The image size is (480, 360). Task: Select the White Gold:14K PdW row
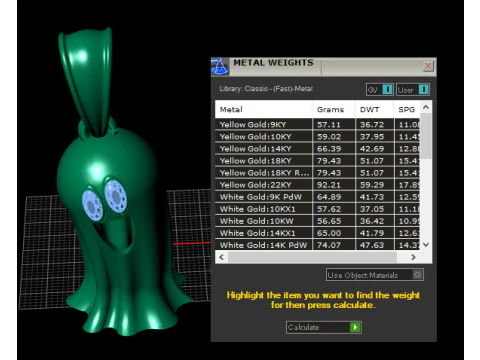317,245
